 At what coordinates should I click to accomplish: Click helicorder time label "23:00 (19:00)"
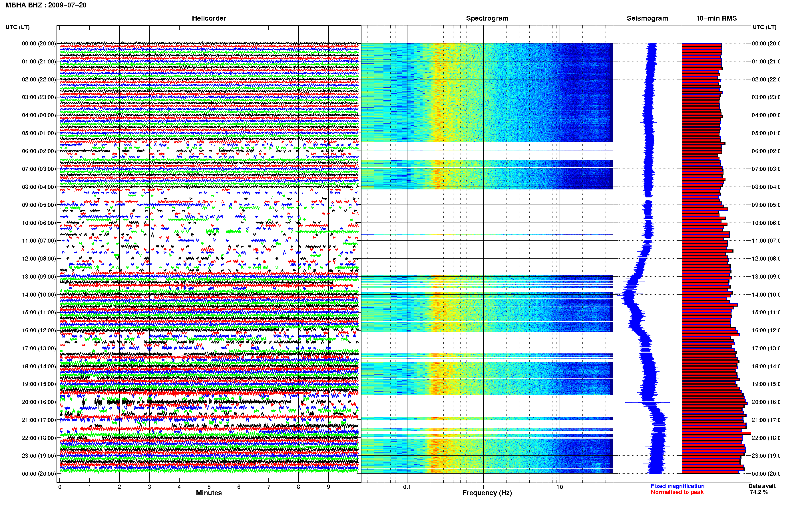[x=39, y=456]
